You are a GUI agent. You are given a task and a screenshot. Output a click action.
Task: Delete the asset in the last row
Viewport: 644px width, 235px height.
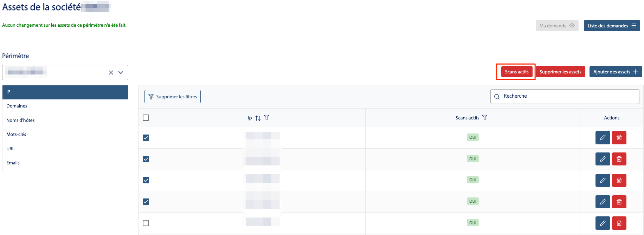tap(619, 223)
